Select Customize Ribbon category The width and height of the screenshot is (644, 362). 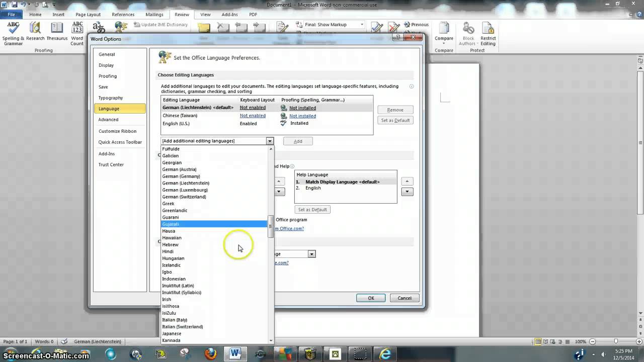coord(119,131)
